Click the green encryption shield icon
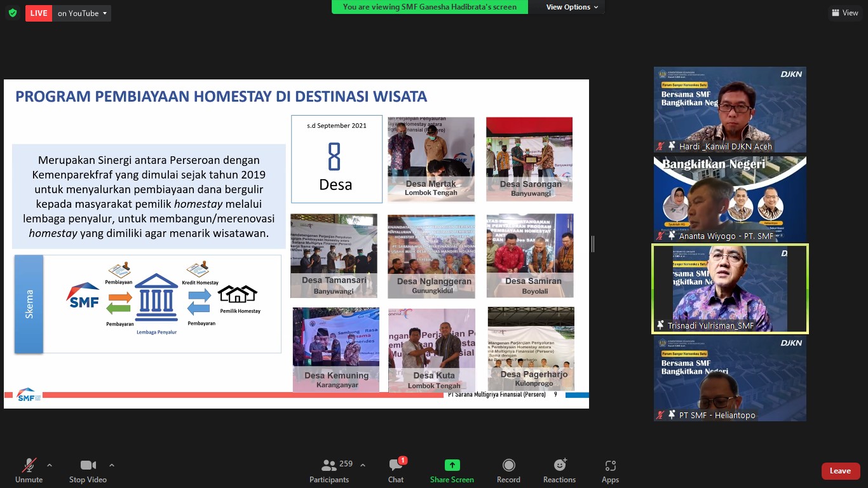Screen dimensions: 868x488 point(13,13)
